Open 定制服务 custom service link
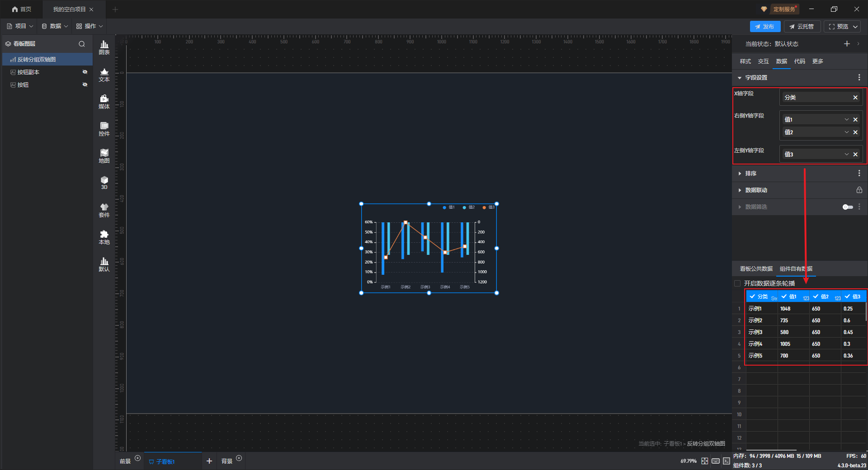This screenshot has width=868, height=470. (784, 9)
